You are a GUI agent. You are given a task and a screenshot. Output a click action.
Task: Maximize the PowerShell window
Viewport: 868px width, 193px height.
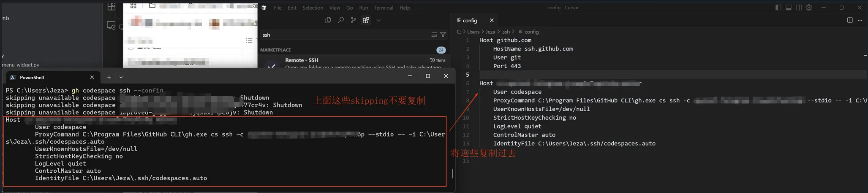pos(428,76)
